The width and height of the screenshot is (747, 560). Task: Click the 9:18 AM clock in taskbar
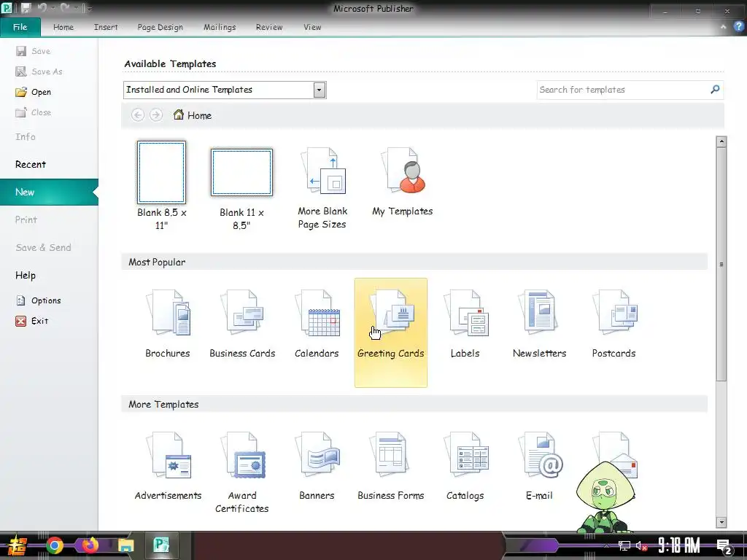679,545
